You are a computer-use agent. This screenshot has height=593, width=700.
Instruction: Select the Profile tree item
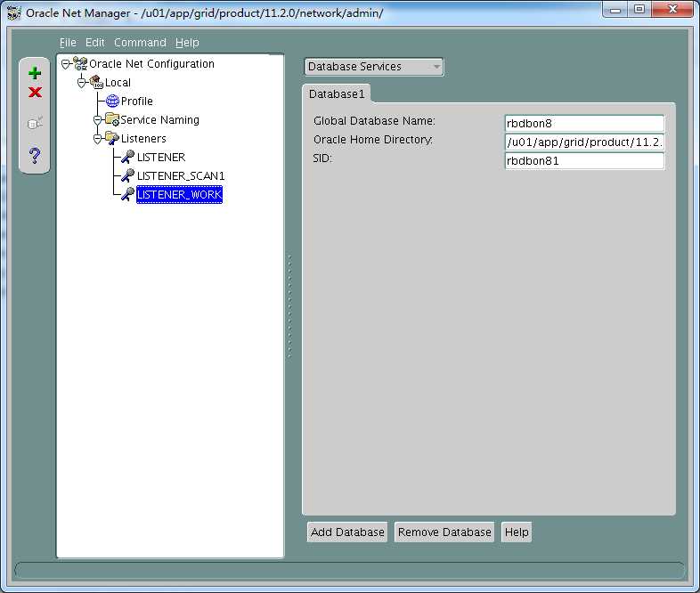(x=136, y=102)
